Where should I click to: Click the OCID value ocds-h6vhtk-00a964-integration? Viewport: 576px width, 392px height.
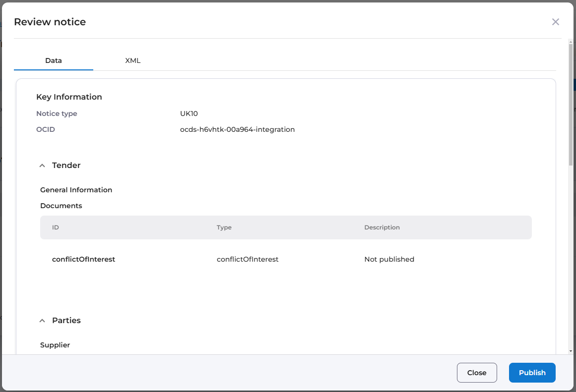pos(238,129)
